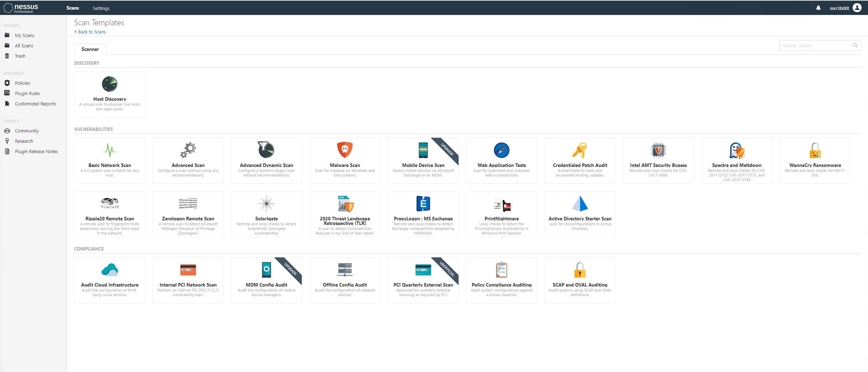Image resolution: width=868 pixels, height=372 pixels.
Task: Visit the Community link
Action: [27, 131]
